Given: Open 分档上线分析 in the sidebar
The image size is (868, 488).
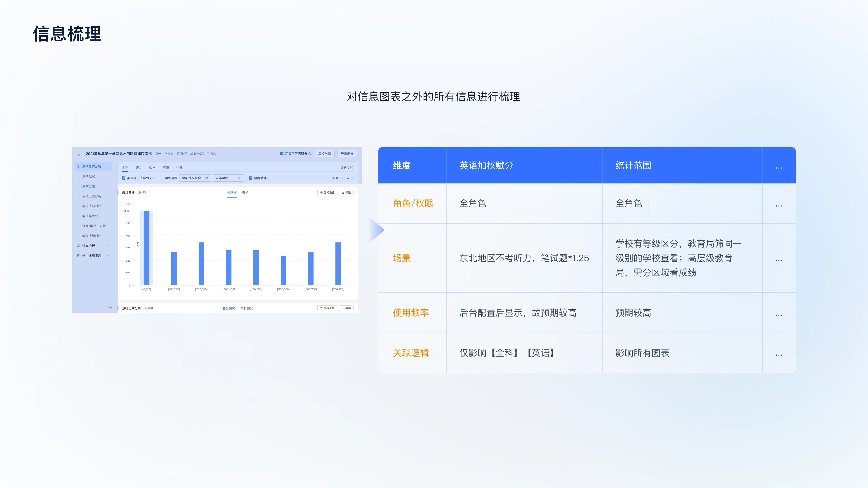Looking at the screenshot, I should [x=92, y=196].
